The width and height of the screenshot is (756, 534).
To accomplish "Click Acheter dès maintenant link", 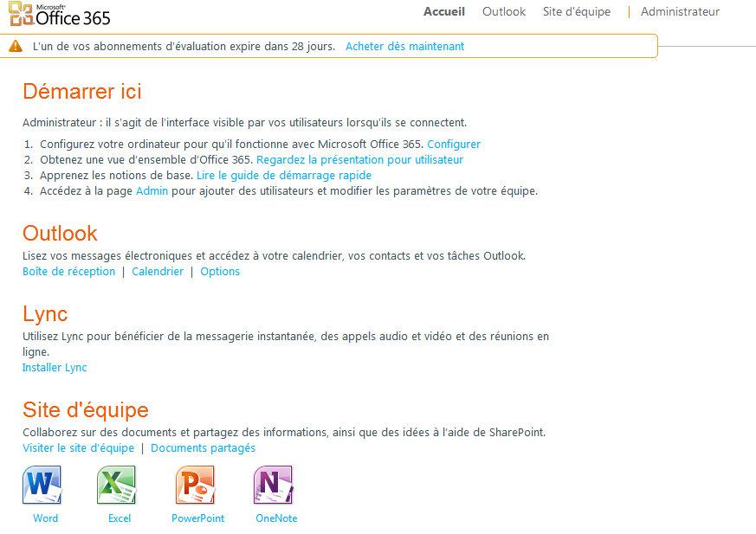I will point(405,46).
